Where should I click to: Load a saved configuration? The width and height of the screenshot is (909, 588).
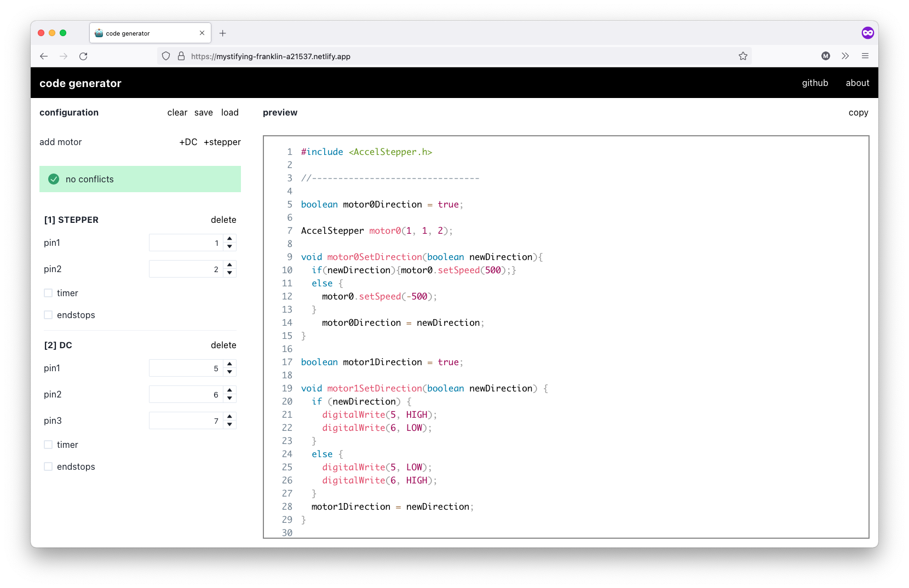click(230, 112)
